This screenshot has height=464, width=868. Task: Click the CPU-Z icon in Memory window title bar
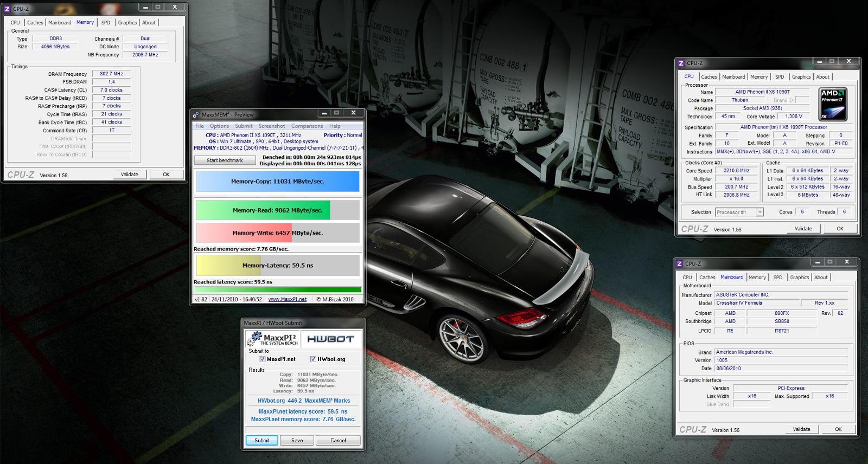[8, 9]
